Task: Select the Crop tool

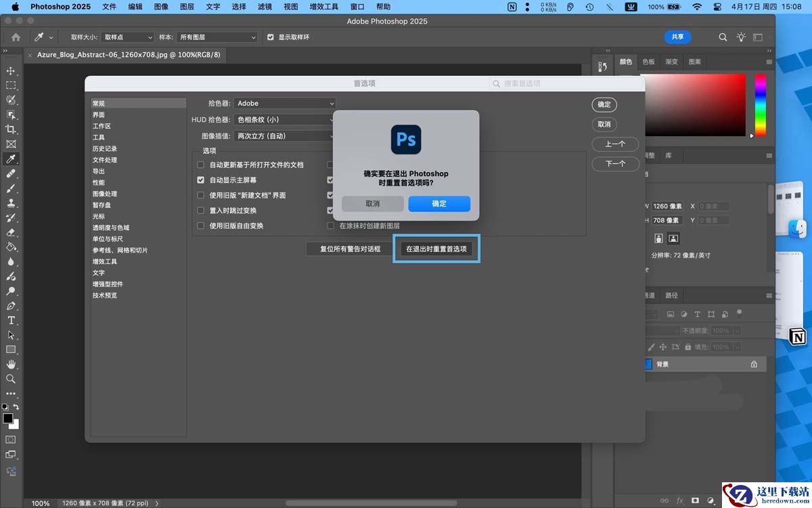Action: click(x=11, y=129)
